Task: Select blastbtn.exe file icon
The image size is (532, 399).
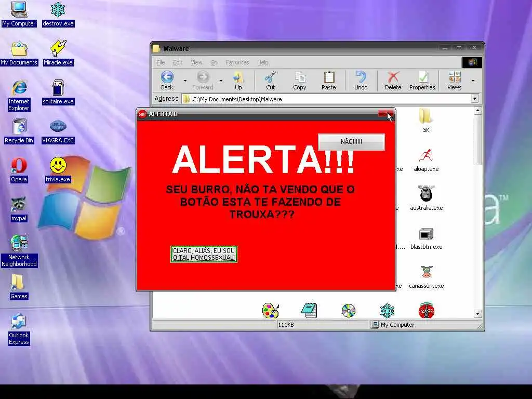Action: point(426,239)
